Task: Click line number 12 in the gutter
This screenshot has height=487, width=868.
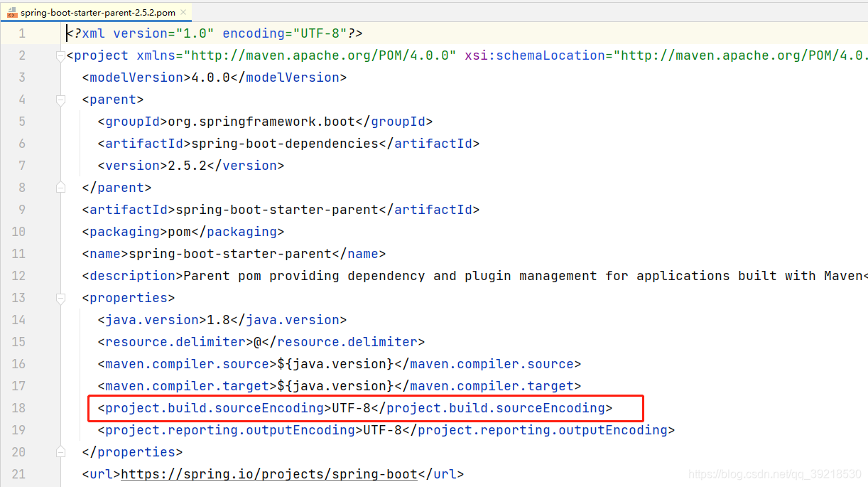Action: click(18, 277)
